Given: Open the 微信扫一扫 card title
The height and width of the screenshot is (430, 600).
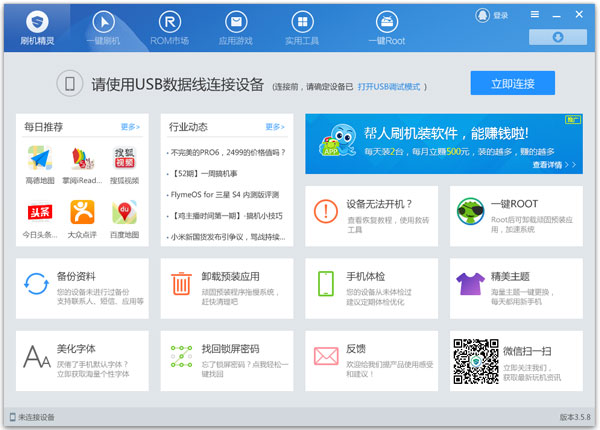Looking at the screenshot, I should coord(527,351).
